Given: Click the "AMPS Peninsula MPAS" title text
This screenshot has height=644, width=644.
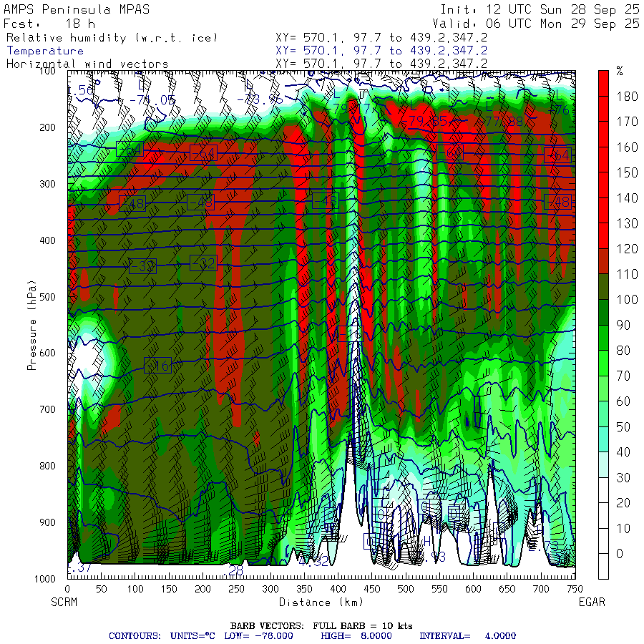Looking at the screenshot, I should pyautogui.click(x=77, y=9).
